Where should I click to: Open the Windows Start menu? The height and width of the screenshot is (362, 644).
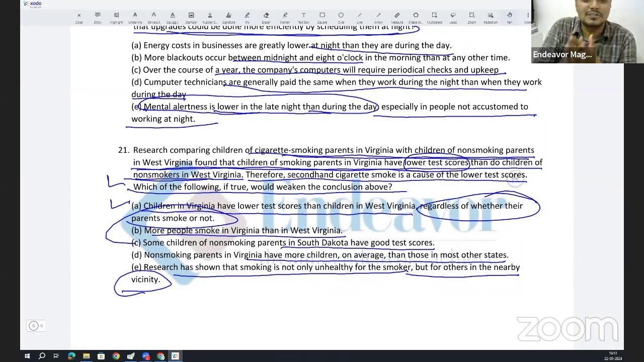click(x=27, y=356)
